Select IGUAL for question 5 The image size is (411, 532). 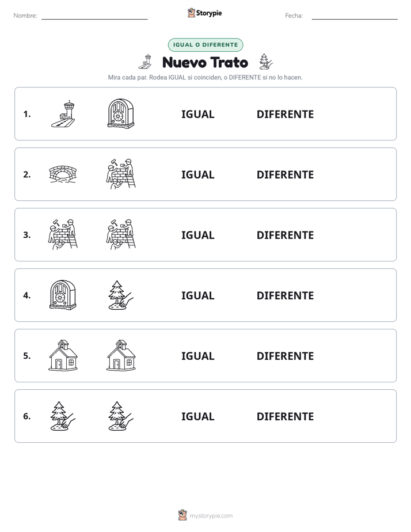[197, 356]
